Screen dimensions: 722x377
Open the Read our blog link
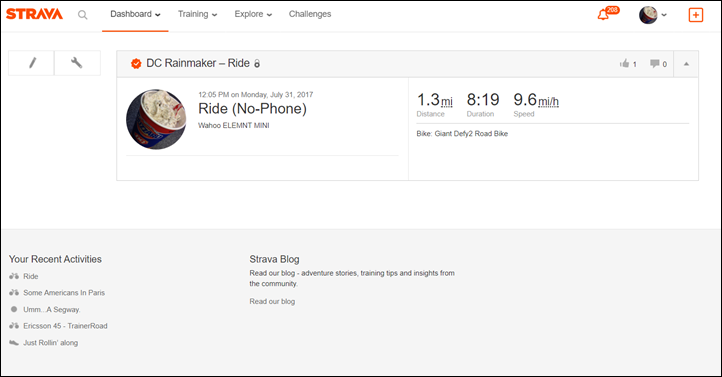272,302
